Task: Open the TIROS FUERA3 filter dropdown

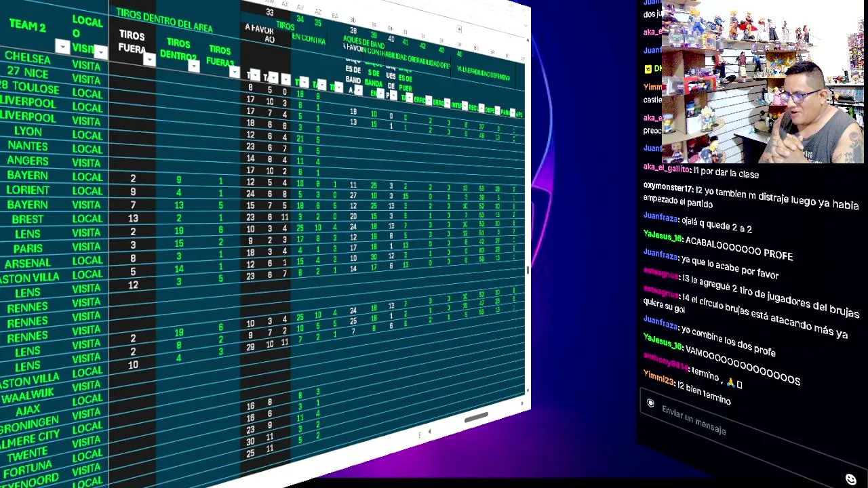Action: [x=234, y=71]
